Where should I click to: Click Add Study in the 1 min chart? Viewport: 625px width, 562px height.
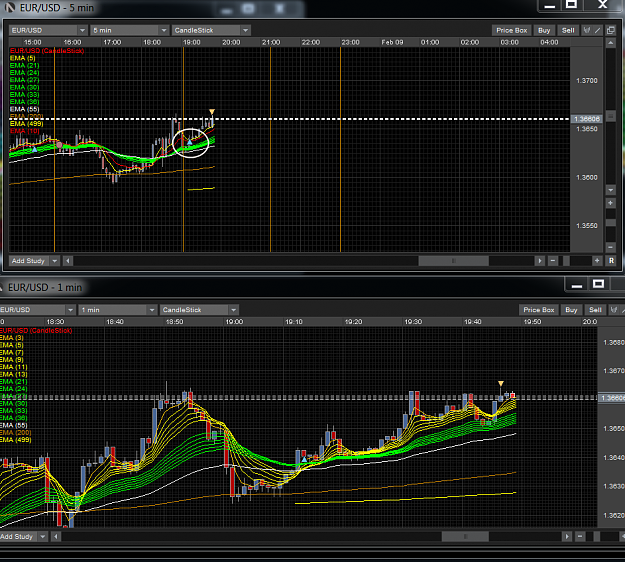17,536
